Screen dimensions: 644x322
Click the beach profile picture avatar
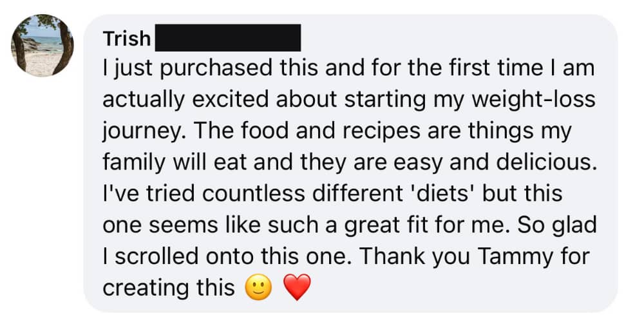pos(43,46)
